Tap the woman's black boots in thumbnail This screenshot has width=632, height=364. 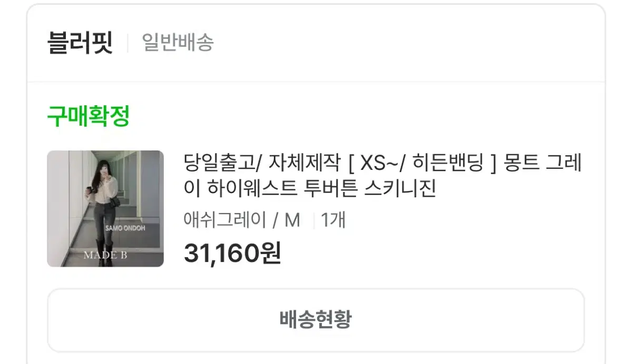coord(104,252)
